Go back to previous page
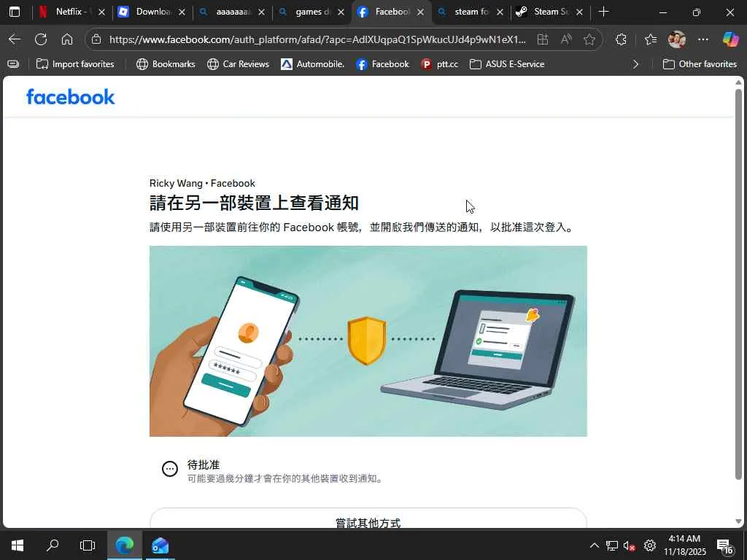The image size is (747, 560). [x=15, y=39]
